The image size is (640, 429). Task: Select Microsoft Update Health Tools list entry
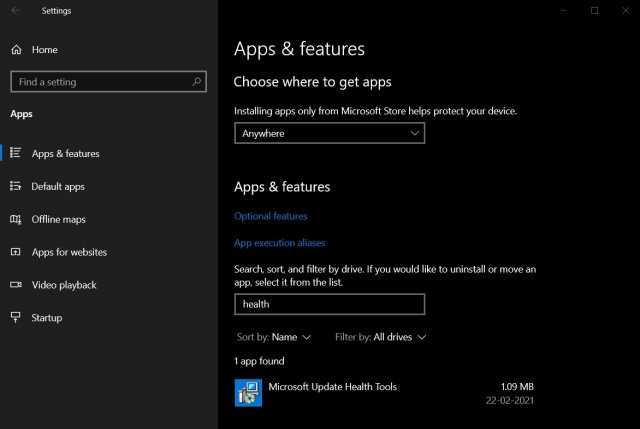click(384, 393)
